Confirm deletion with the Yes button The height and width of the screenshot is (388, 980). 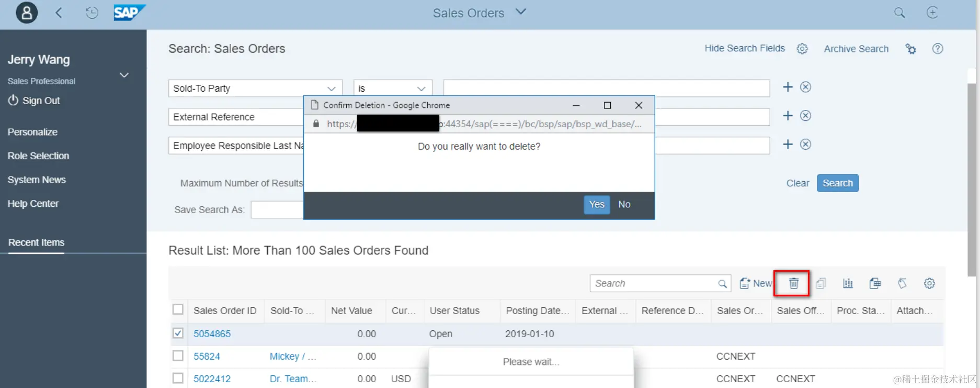(x=597, y=204)
